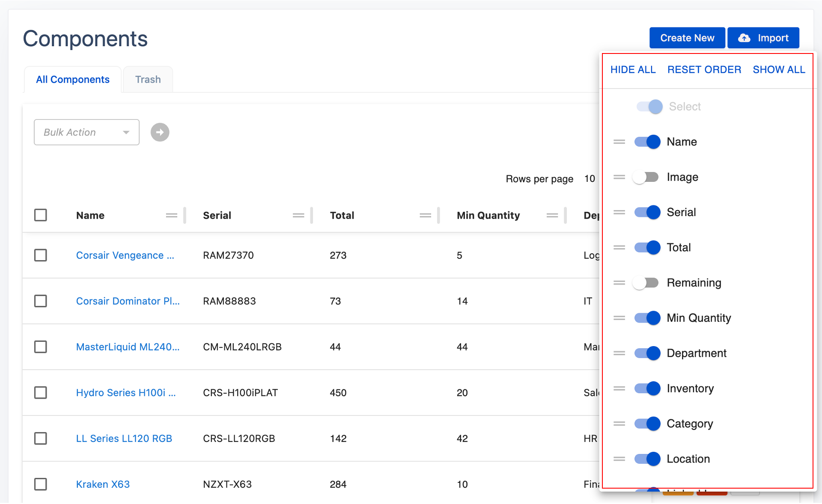The image size is (822, 504).
Task: Sort by the Serial column header
Action: coord(217,216)
